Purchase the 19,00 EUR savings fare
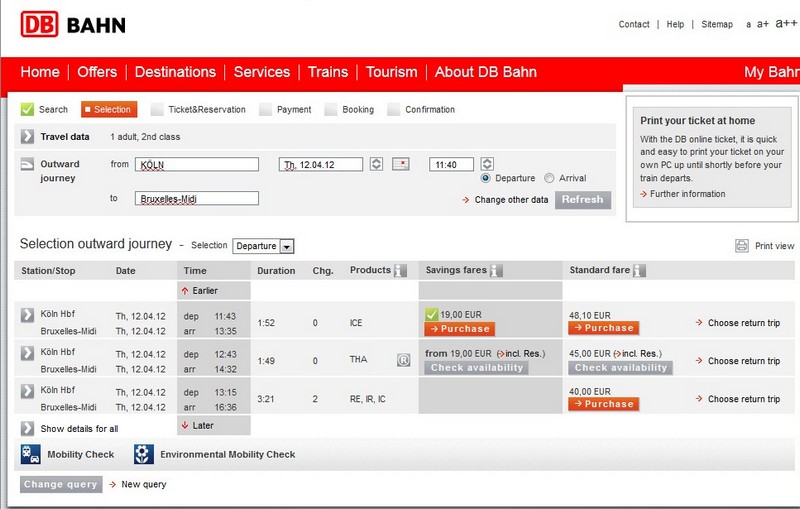The height and width of the screenshot is (509, 800). pyautogui.click(x=460, y=329)
